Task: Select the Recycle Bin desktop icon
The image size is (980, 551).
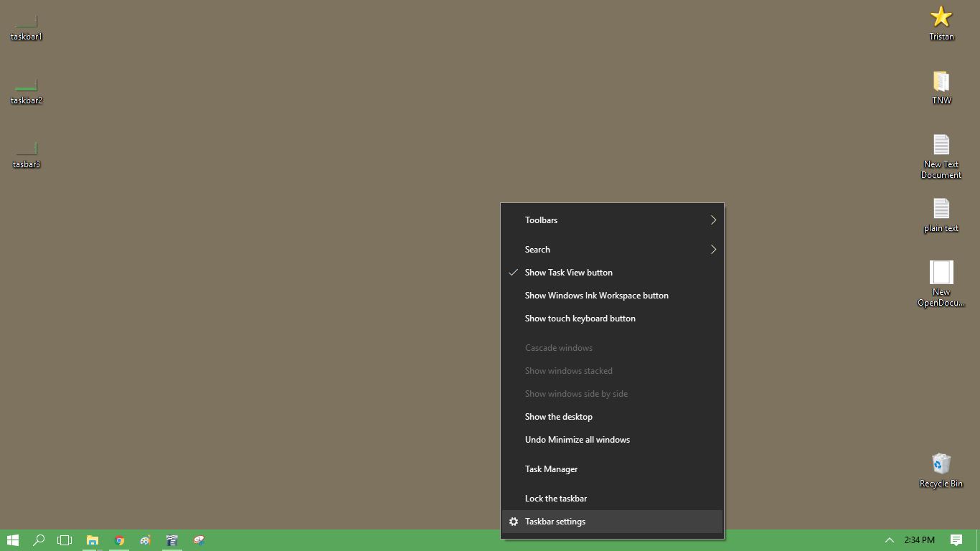Action: click(x=941, y=470)
